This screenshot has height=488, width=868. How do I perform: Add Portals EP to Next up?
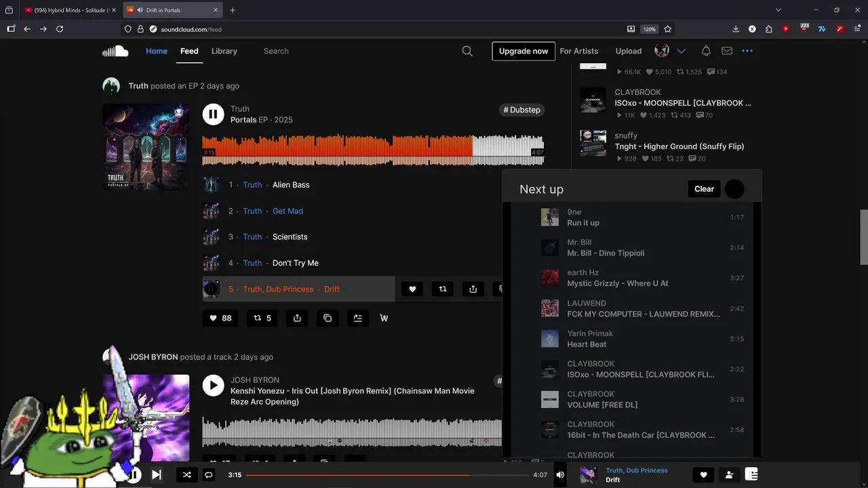pyautogui.click(x=357, y=318)
